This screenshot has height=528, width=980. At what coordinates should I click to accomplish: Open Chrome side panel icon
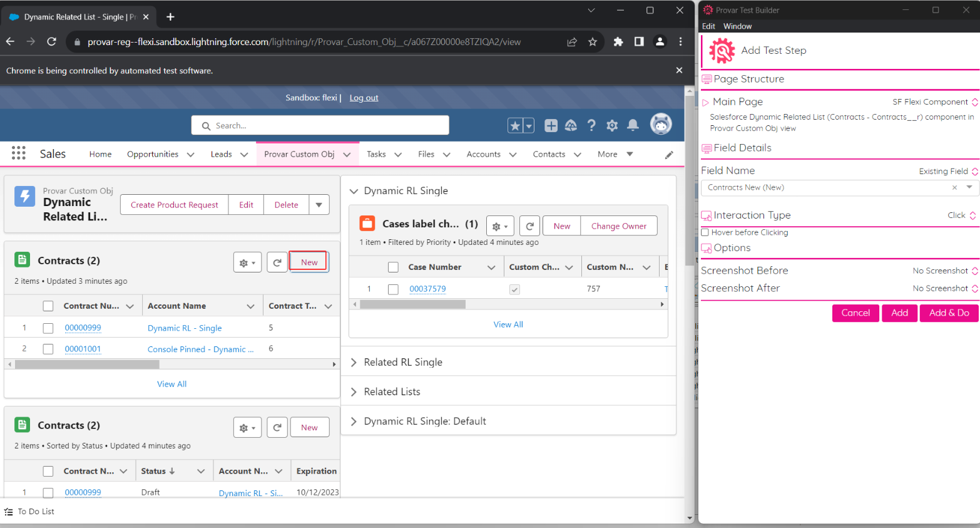(639, 41)
